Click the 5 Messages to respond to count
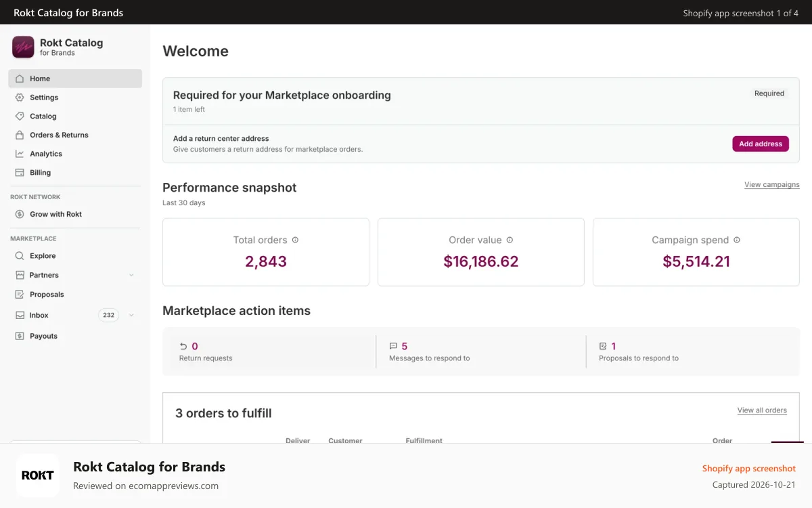Image resolution: width=812 pixels, height=508 pixels. [x=405, y=346]
